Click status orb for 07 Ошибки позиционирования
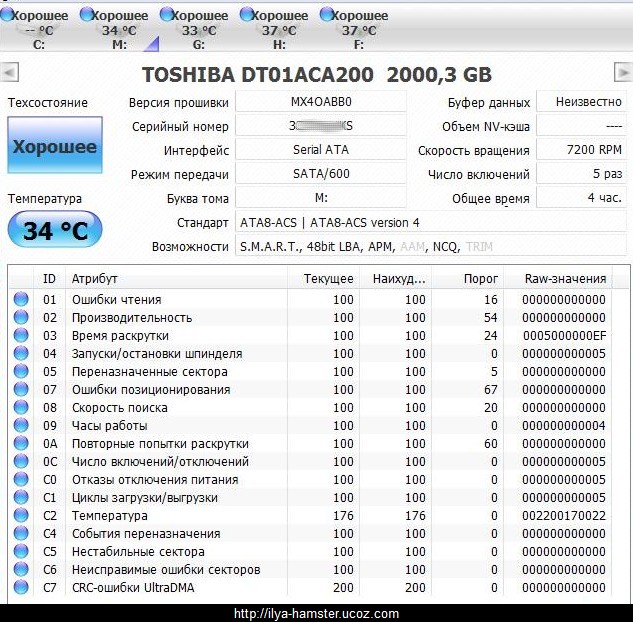The width and height of the screenshot is (633, 622). 21,389
